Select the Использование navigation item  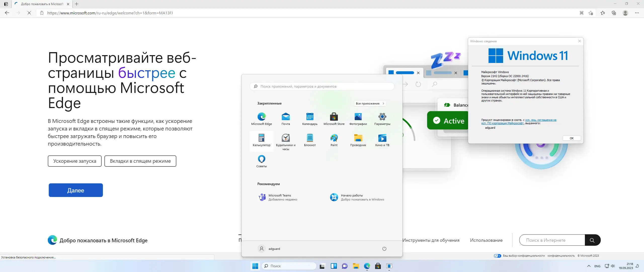pyautogui.click(x=486, y=240)
